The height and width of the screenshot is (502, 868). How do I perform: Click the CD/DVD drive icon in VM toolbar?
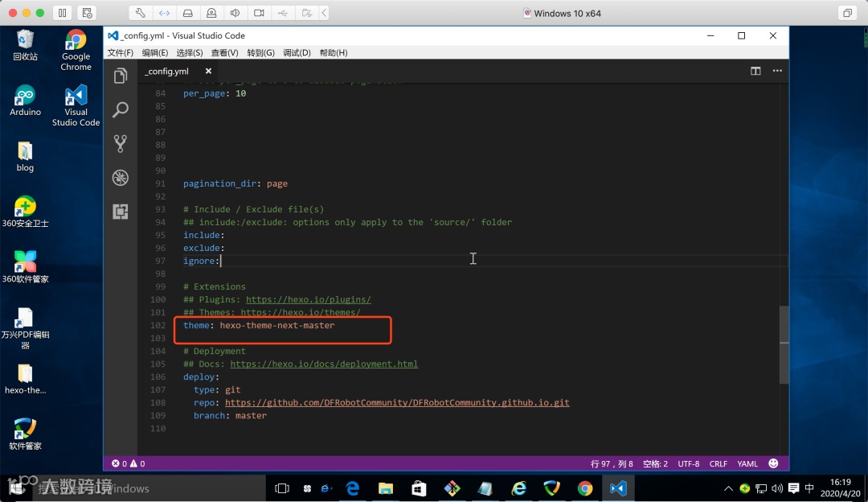(x=211, y=13)
